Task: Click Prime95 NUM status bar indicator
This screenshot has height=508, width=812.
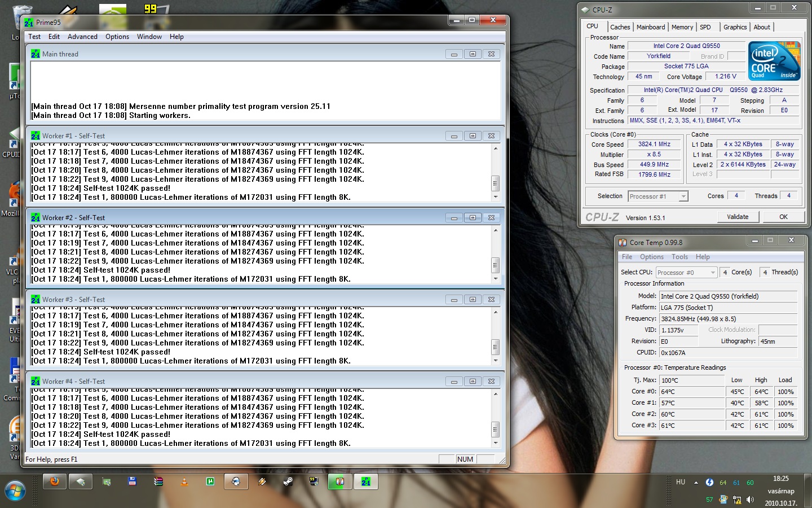Action: click(465, 459)
